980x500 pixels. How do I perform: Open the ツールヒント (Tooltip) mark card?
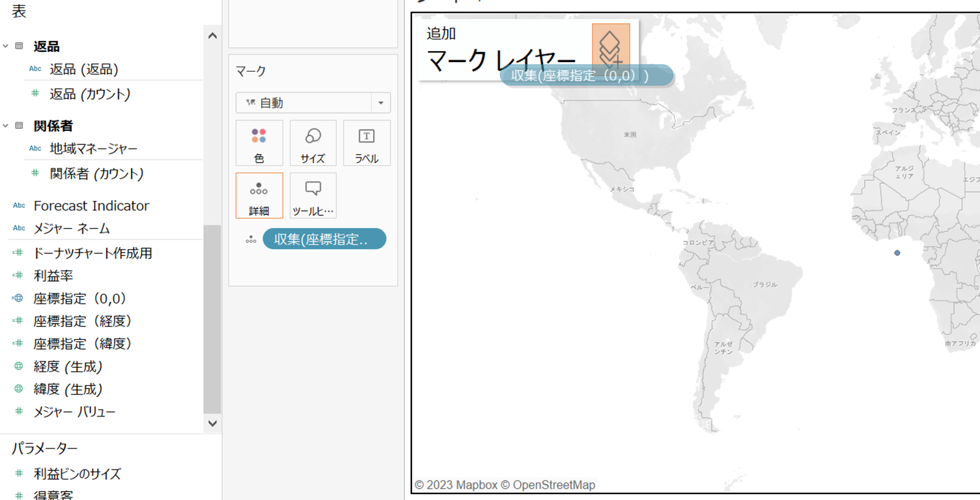pyautogui.click(x=313, y=196)
